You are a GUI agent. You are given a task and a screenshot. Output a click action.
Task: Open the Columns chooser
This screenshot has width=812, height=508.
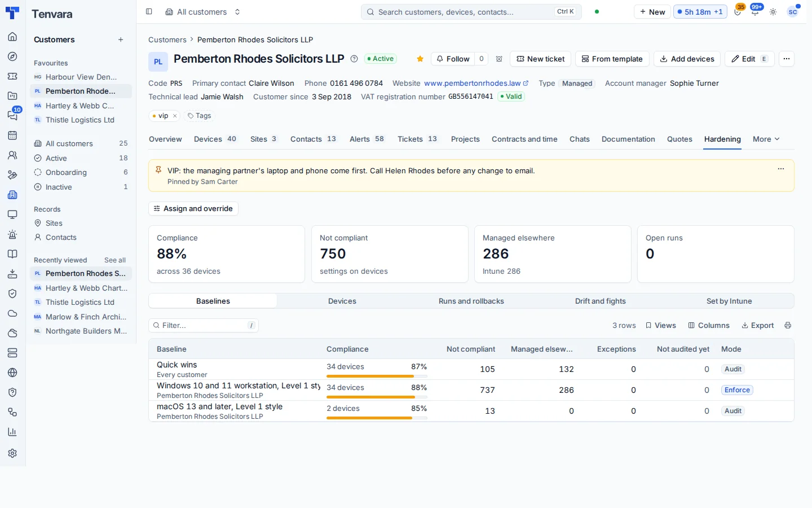coord(709,326)
